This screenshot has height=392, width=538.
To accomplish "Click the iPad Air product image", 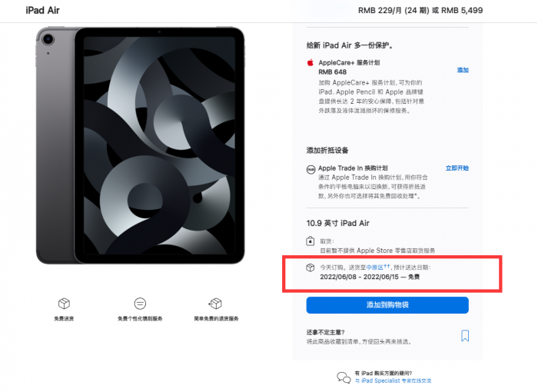I will (x=140, y=146).
